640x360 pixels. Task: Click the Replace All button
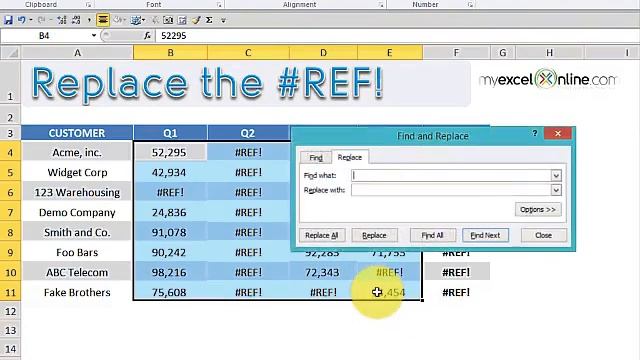[x=322, y=235]
